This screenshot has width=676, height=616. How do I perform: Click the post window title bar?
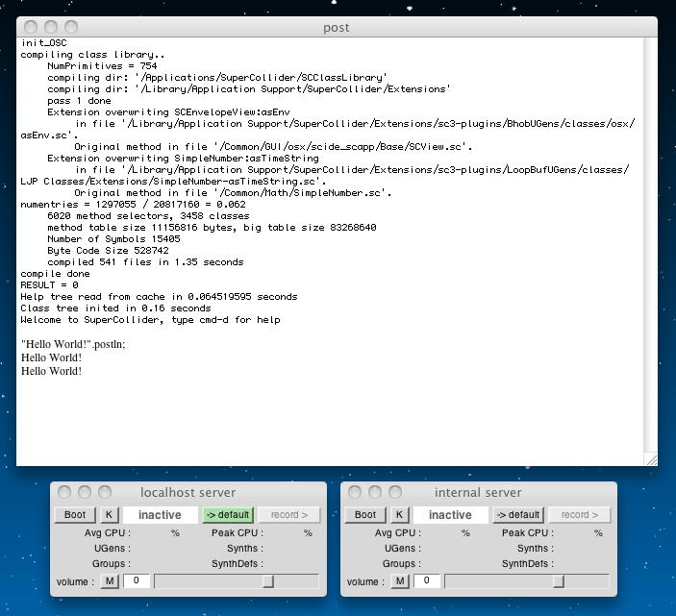point(337,27)
